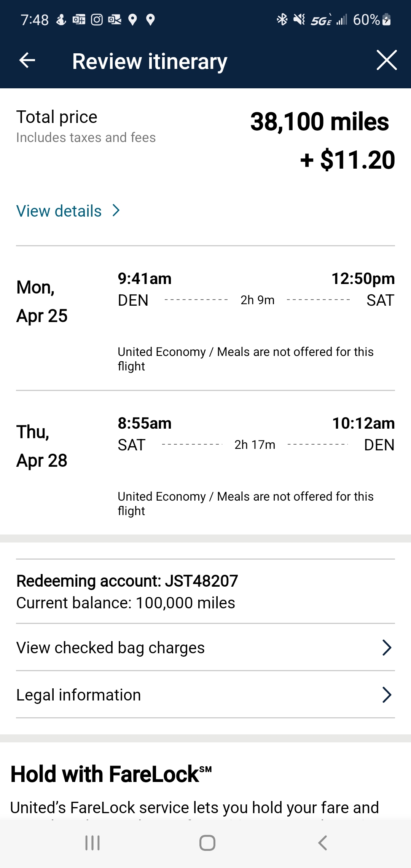Open Legal information section

(x=205, y=695)
